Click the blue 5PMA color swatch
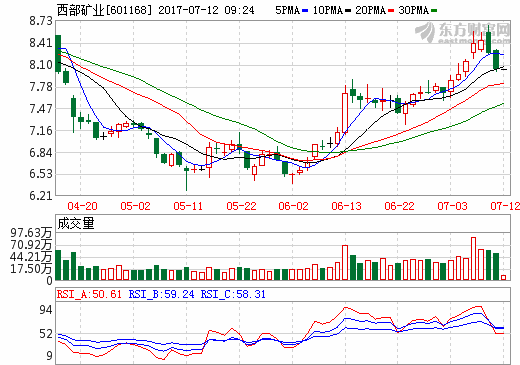The width and height of the screenshot is (520, 365). (x=305, y=11)
